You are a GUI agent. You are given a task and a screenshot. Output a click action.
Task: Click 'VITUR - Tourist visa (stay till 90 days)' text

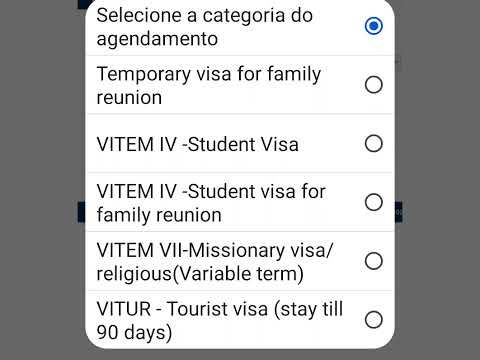219,320
